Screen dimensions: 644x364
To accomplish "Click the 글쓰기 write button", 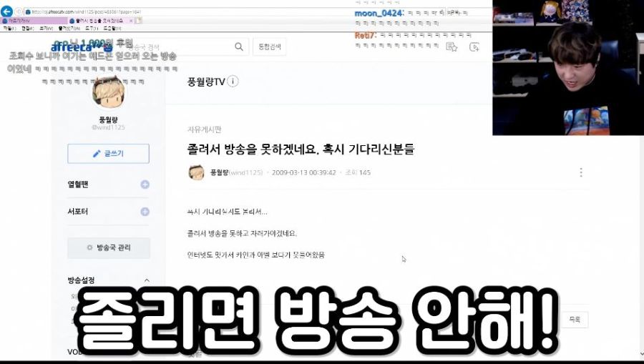I will [109, 154].
